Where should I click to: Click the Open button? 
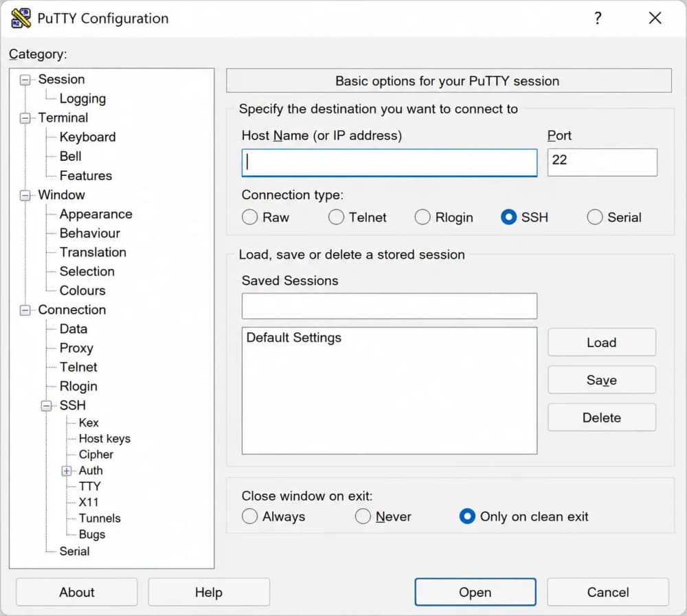pyautogui.click(x=475, y=593)
